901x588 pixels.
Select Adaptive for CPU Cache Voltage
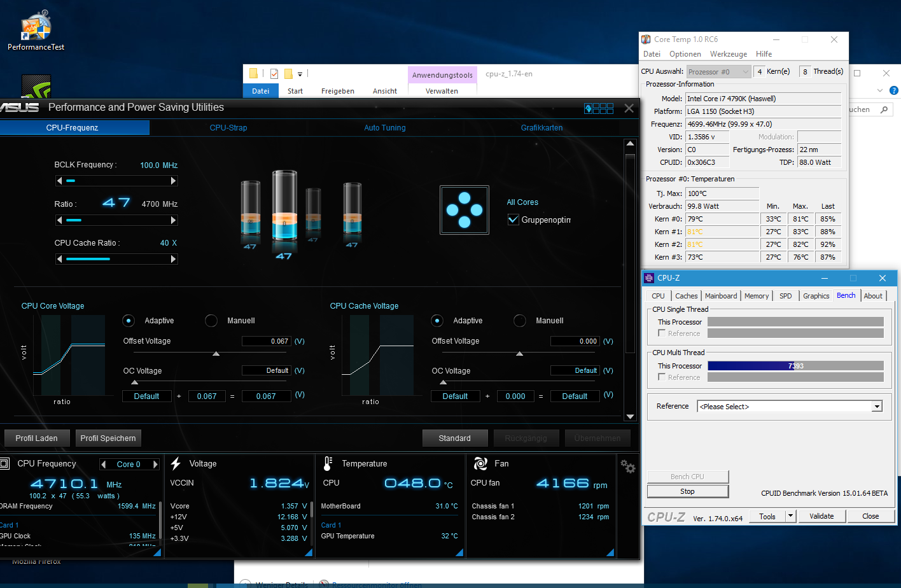click(x=437, y=321)
